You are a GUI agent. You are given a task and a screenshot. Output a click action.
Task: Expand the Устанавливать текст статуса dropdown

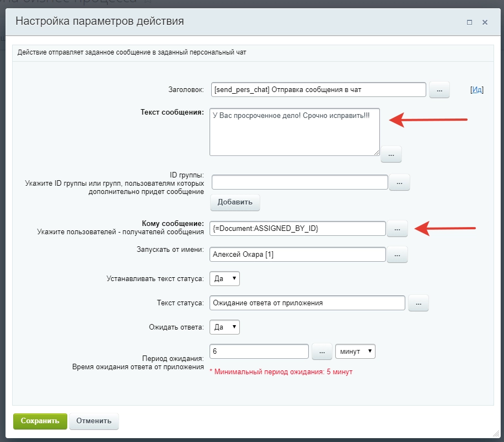(225, 278)
